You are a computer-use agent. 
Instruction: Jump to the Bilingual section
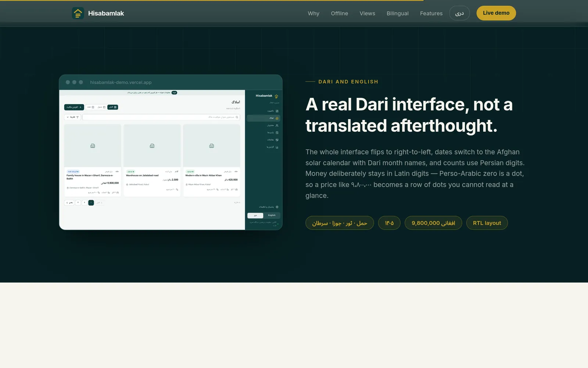[x=397, y=13]
